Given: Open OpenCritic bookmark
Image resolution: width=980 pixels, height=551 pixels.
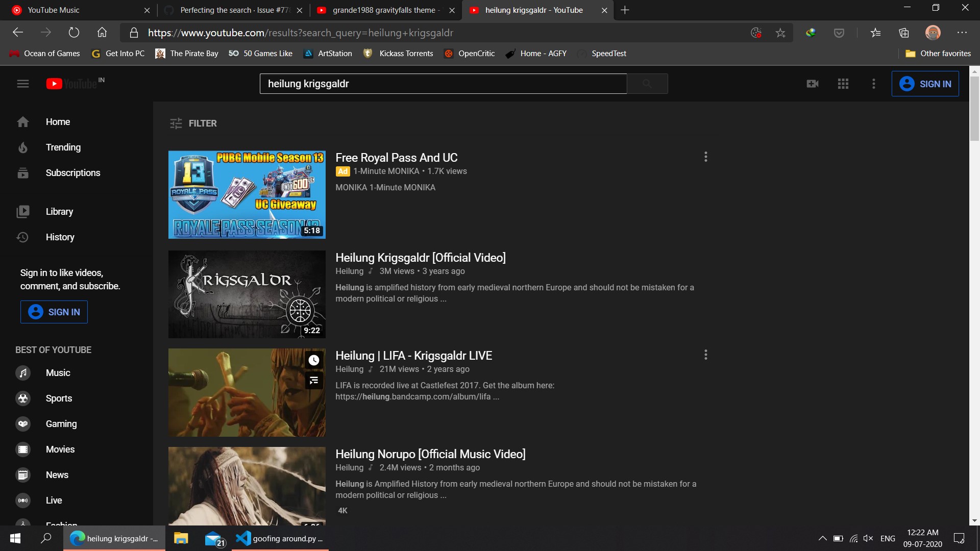Looking at the screenshot, I should point(470,54).
